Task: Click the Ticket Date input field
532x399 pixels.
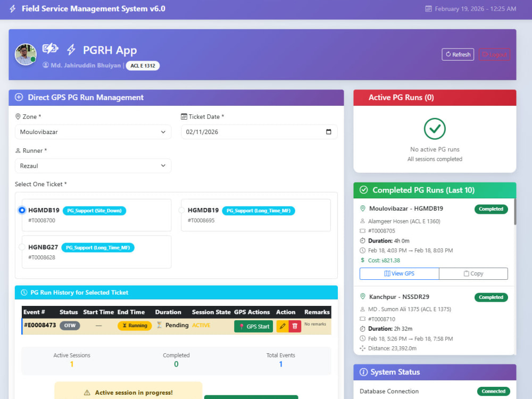Action: (259, 132)
